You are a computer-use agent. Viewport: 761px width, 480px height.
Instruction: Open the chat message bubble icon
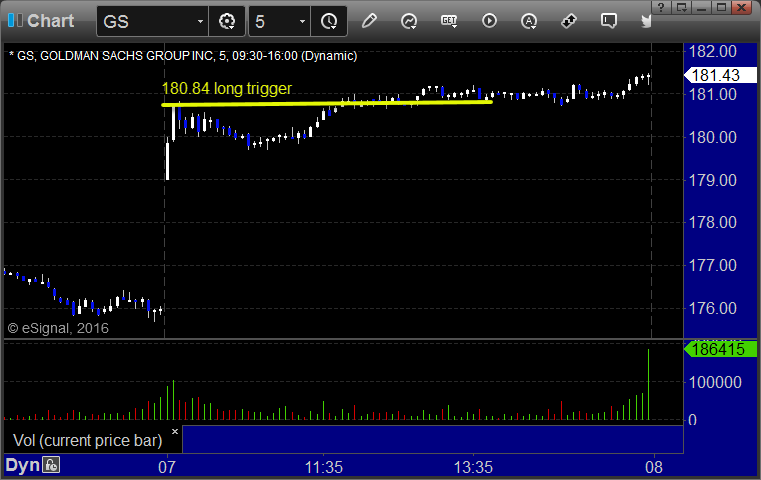tap(608, 21)
